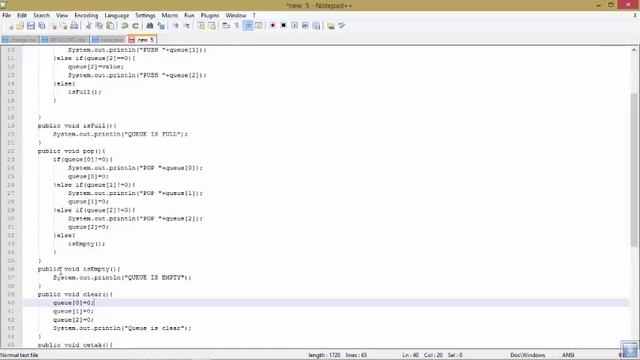Open the Plugins menu
640x360 pixels.
pos(210,16)
